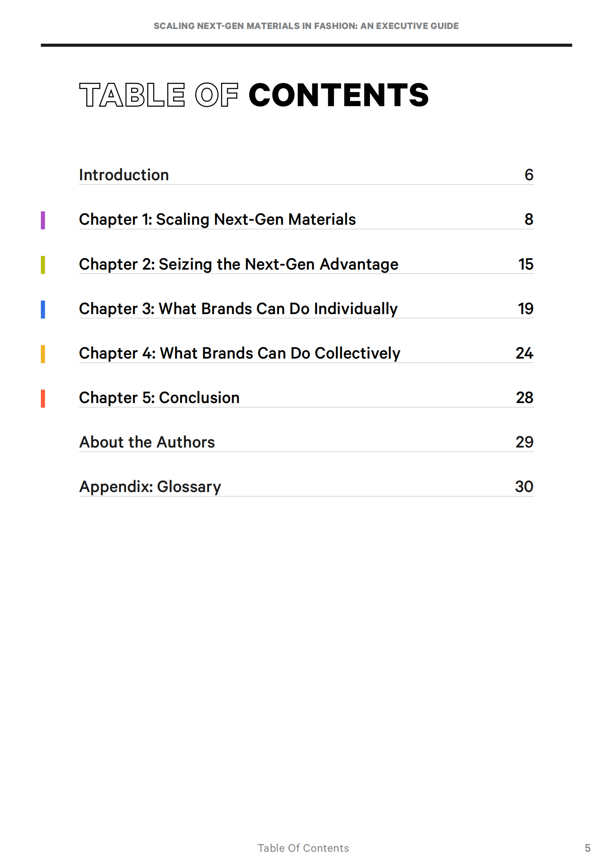
Task: Click the green Chapter 2 color marker
Action: point(43,265)
